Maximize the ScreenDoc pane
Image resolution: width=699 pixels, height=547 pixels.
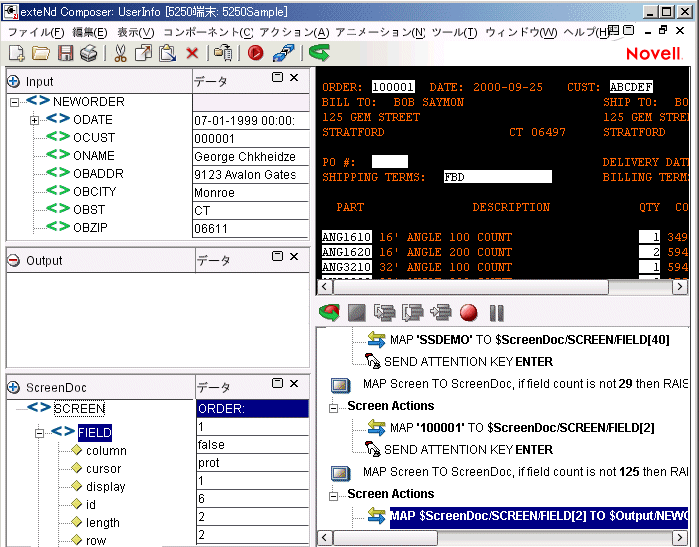tap(277, 383)
